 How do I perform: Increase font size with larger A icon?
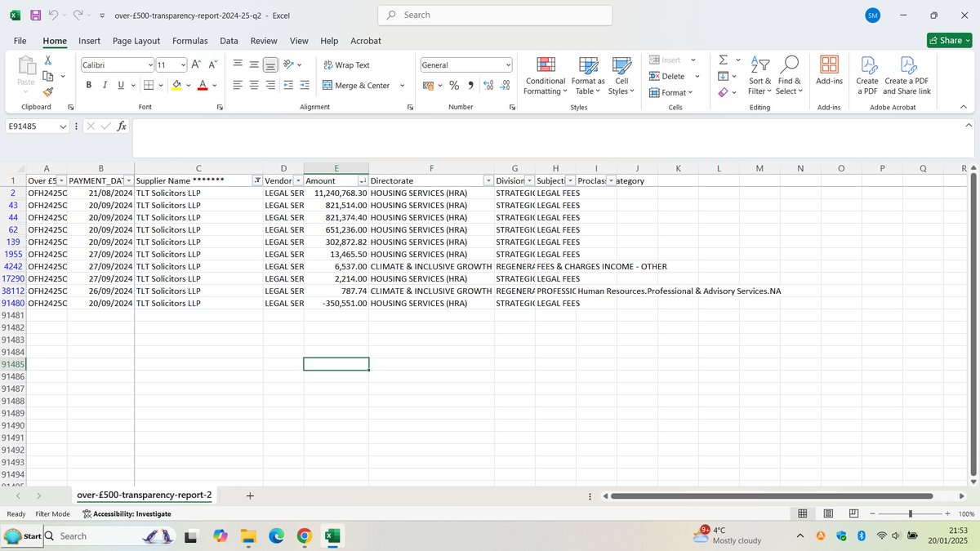197,64
